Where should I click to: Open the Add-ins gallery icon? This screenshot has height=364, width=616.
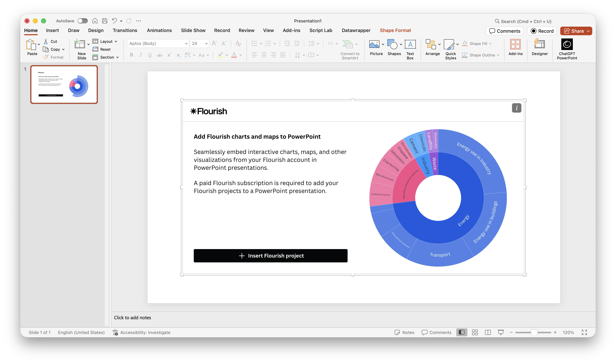tap(515, 44)
